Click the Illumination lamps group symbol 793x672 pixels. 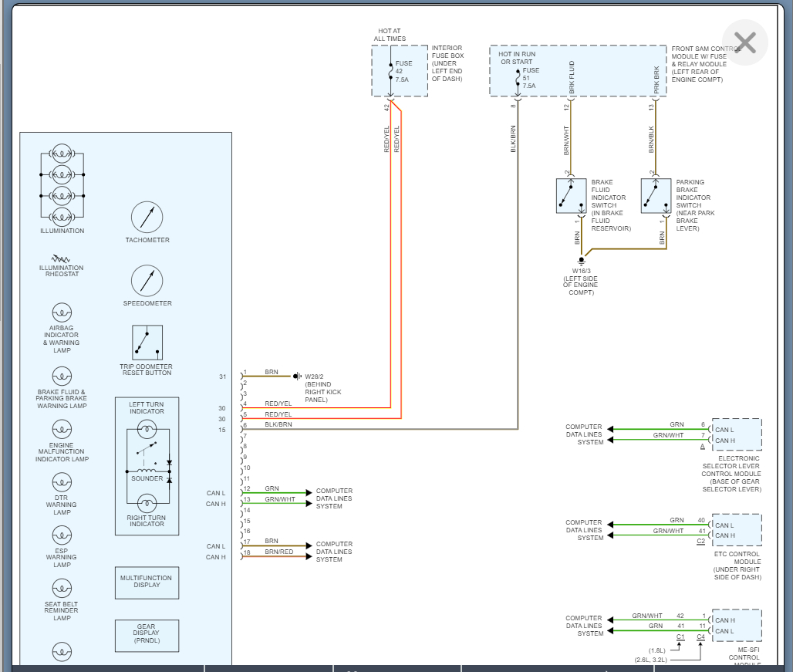(62, 185)
